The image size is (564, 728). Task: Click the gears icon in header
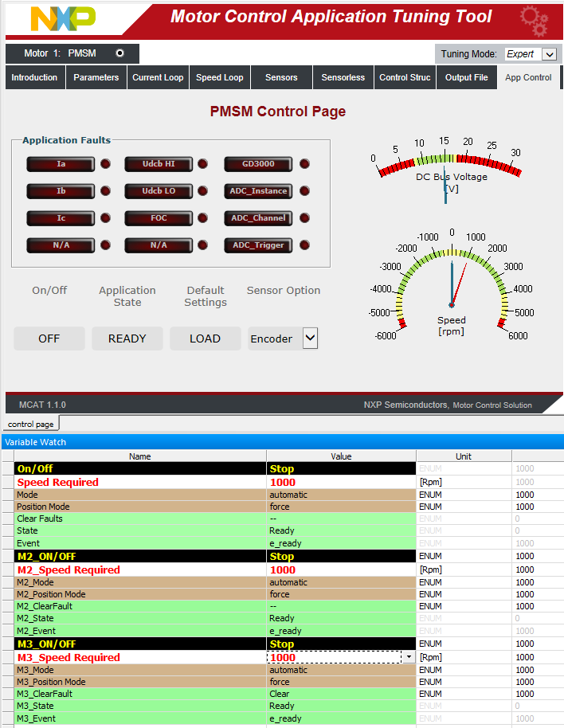533,21
